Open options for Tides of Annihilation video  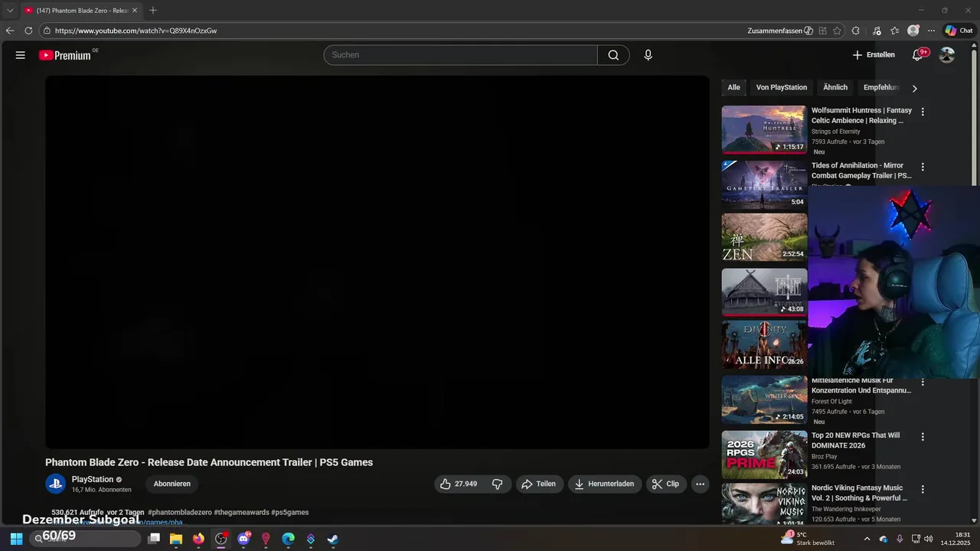pos(923,167)
